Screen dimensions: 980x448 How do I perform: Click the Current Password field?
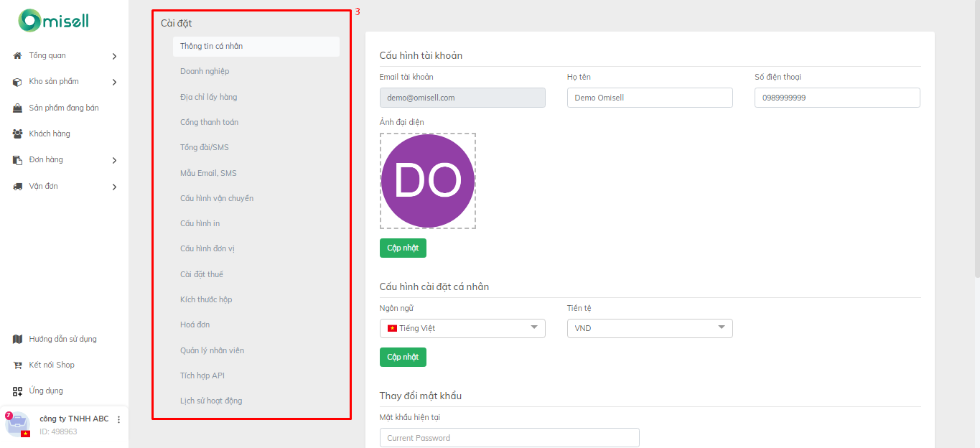[509, 437]
